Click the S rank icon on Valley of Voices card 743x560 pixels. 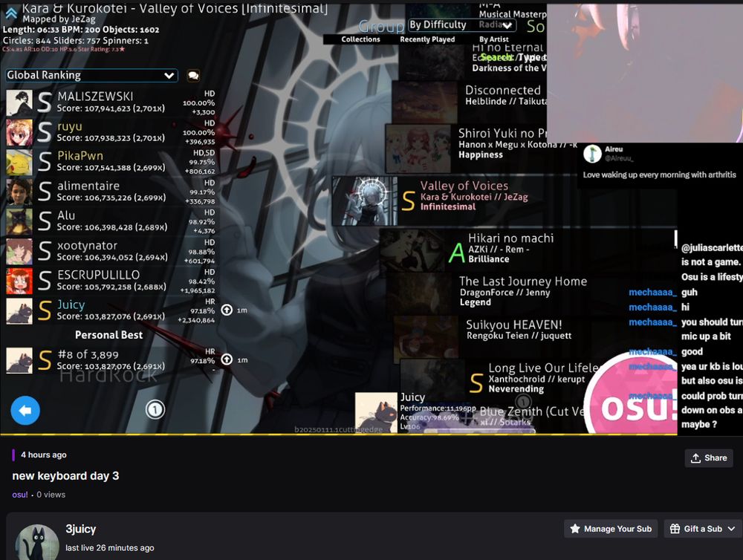[x=408, y=201]
